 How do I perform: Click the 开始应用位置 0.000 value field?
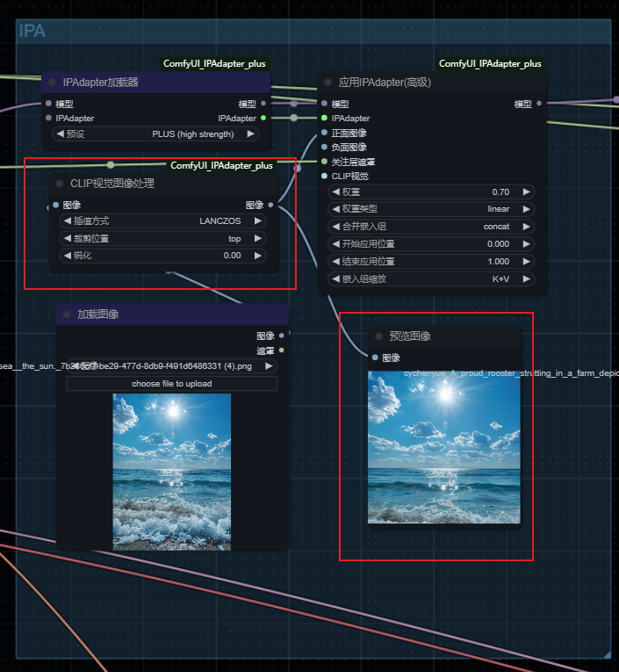(x=431, y=244)
